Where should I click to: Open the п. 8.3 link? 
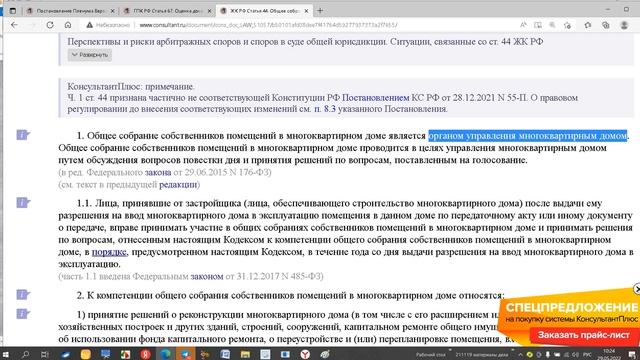325,109
